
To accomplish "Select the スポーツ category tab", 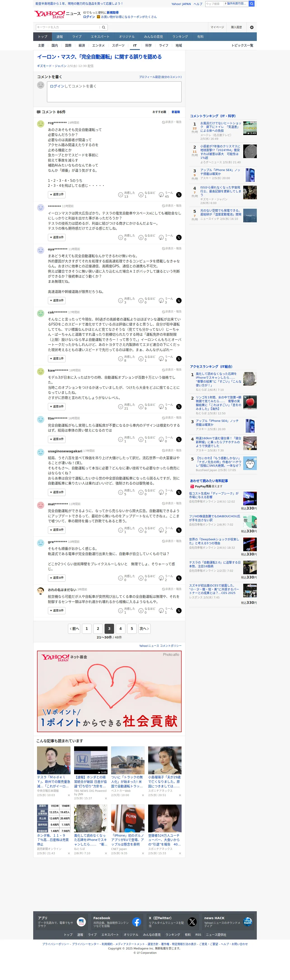I will pos(118,46).
